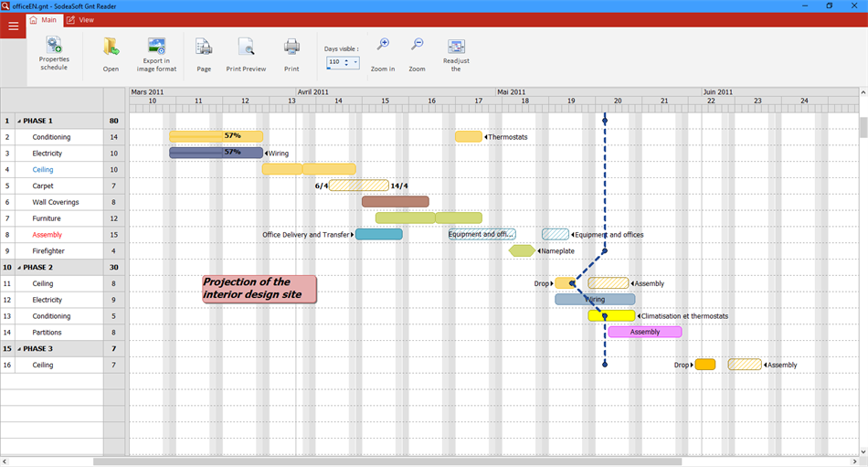868x467 pixels.
Task: Increase Days visible with up spinner
Action: click(346, 59)
